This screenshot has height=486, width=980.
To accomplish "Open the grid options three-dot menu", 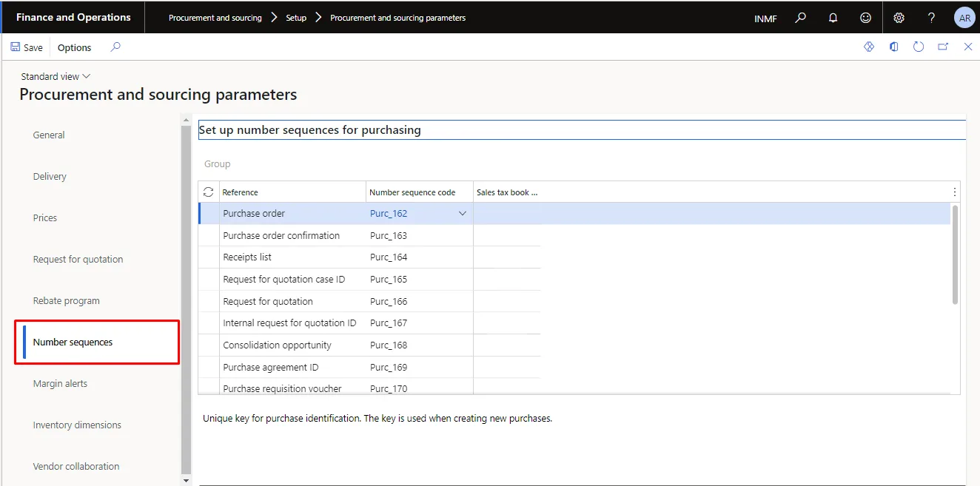I will [x=954, y=192].
